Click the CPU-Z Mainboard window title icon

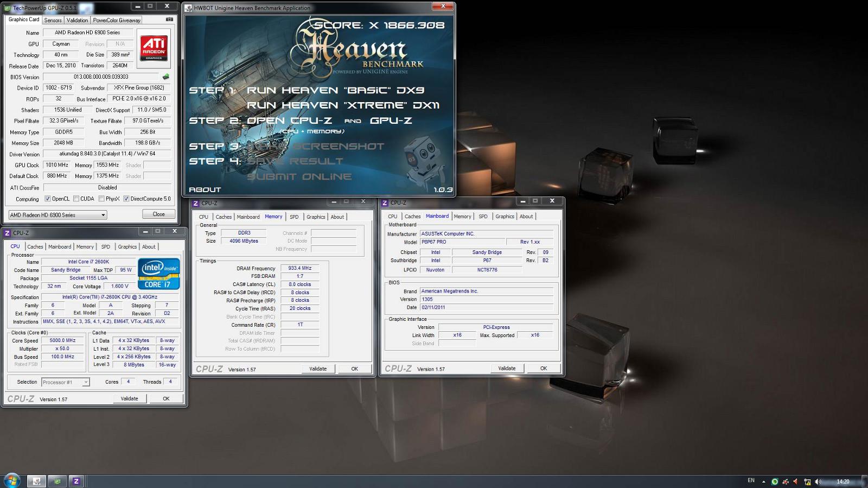coord(385,203)
